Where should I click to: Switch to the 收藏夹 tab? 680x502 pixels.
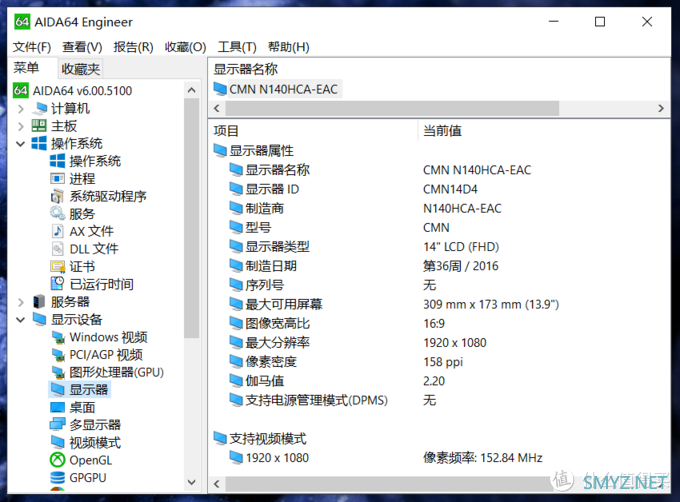[x=80, y=69]
